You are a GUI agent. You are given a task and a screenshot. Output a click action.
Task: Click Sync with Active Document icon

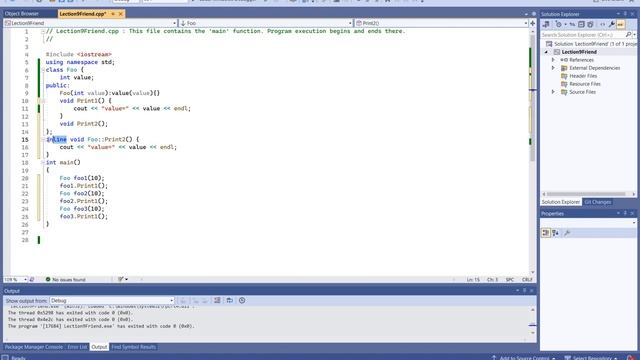tap(572, 24)
